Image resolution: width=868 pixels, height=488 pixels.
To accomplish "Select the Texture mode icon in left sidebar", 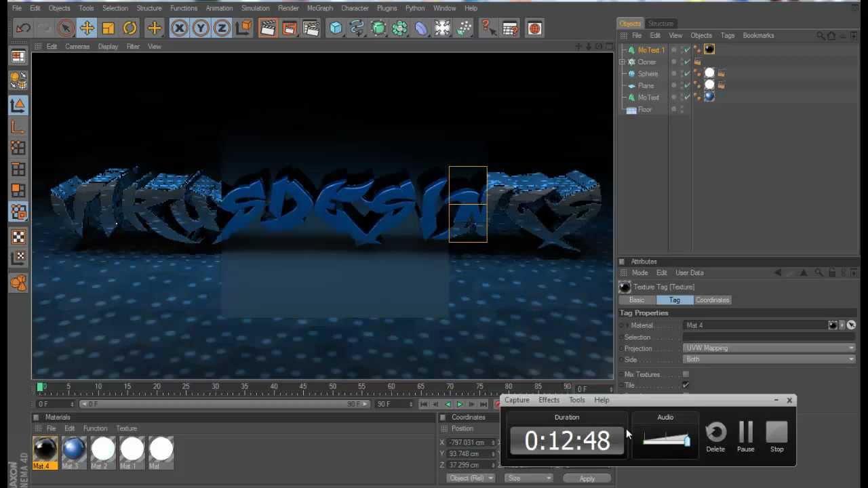I will [x=18, y=237].
